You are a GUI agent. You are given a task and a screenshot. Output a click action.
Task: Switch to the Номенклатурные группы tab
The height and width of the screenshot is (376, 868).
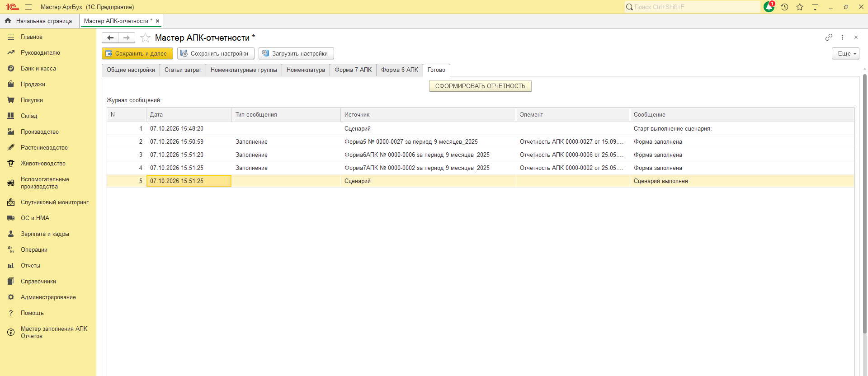click(x=244, y=70)
